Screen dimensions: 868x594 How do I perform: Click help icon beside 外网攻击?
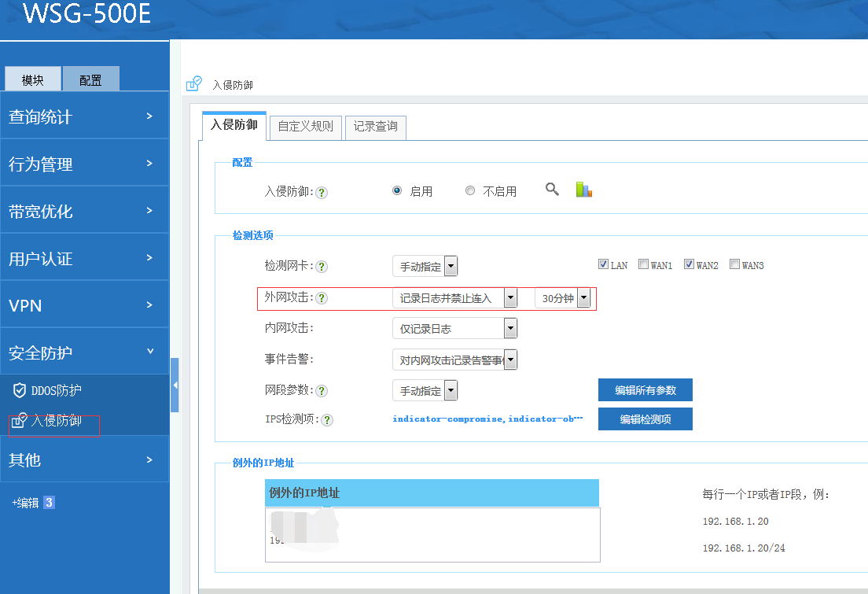pos(322,298)
